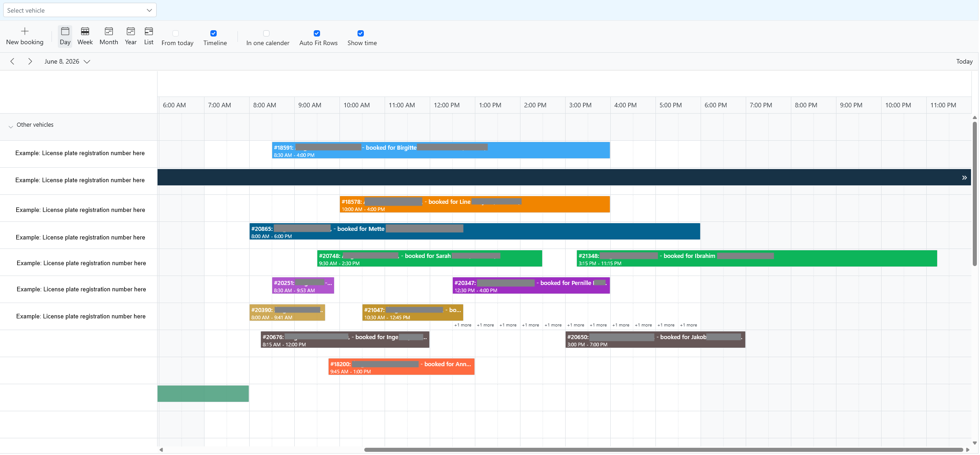Click the dark navy all-day booking bar

click(564, 177)
